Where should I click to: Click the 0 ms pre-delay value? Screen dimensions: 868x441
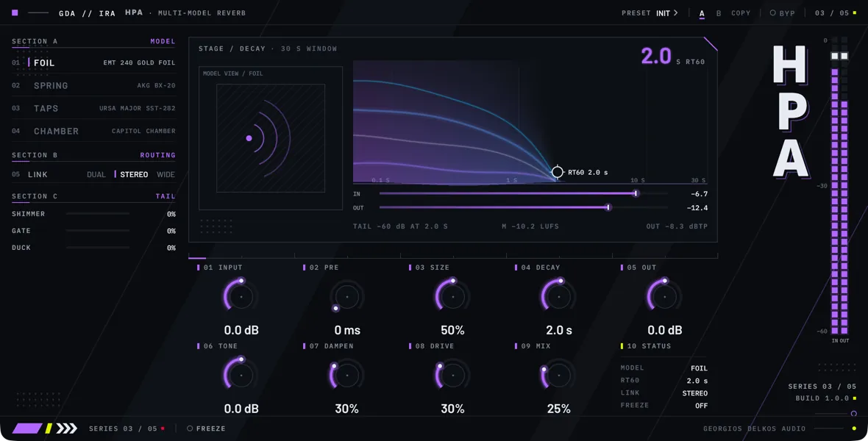click(347, 330)
